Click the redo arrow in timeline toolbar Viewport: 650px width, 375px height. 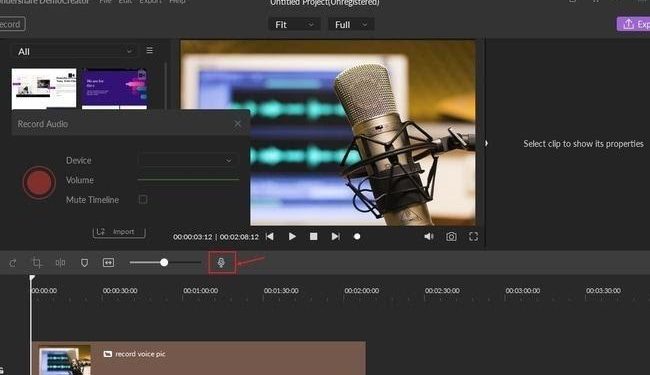[13, 263]
